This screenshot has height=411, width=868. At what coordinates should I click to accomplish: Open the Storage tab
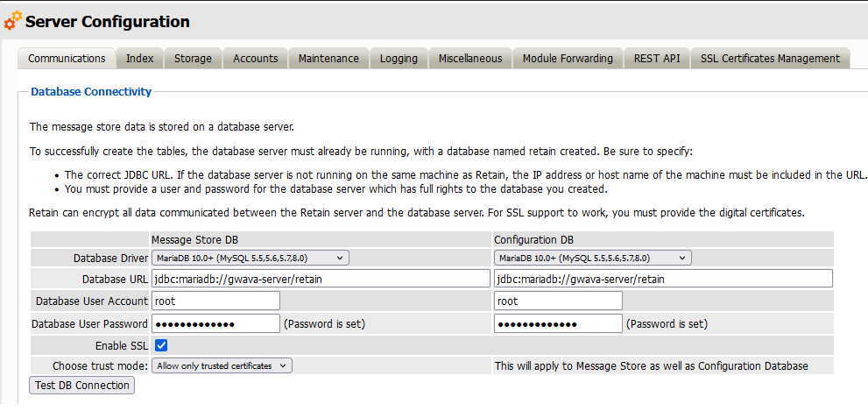[193, 59]
